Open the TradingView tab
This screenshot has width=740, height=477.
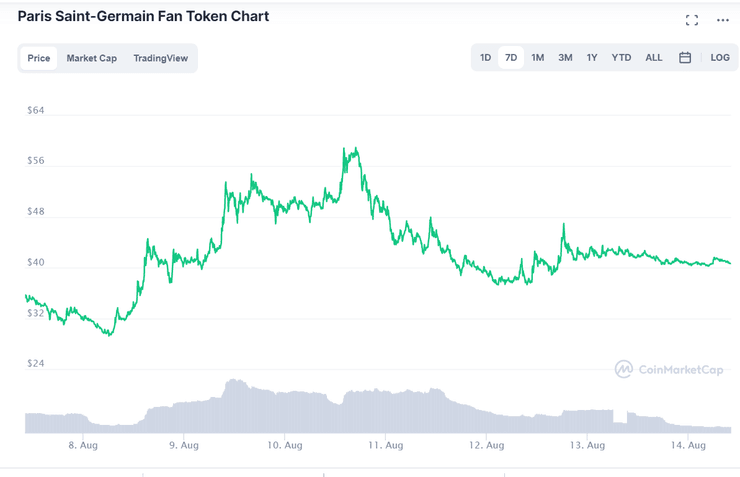[160, 58]
